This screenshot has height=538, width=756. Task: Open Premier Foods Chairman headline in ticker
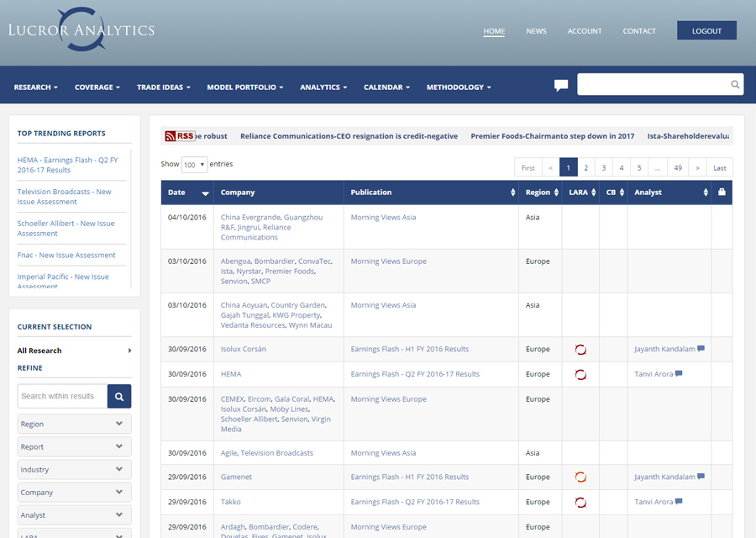tap(553, 136)
